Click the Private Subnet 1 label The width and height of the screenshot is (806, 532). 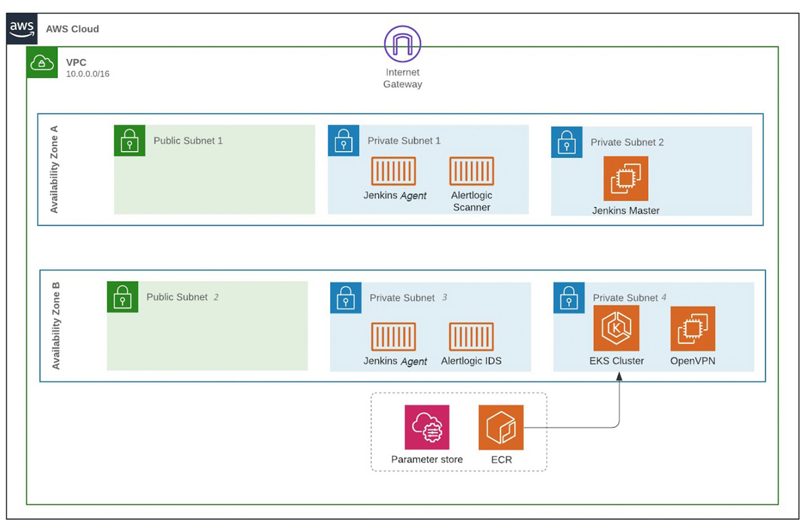(x=404, y=141)
